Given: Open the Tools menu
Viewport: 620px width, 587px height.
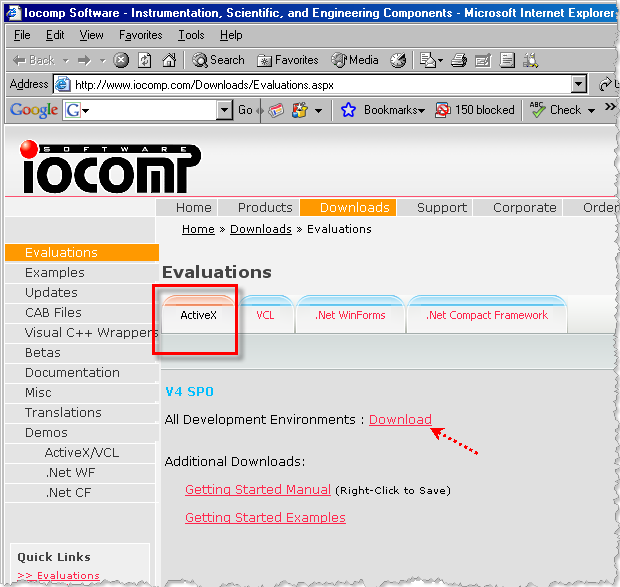Looking at the screenshot, I should 191,35.
